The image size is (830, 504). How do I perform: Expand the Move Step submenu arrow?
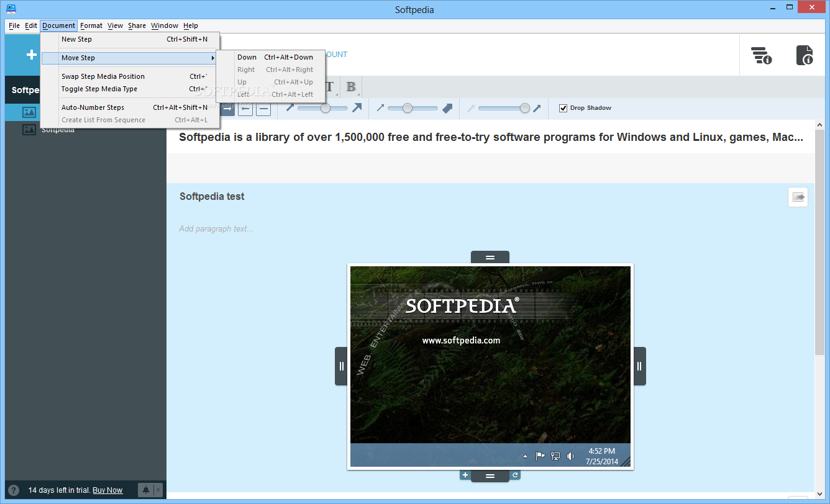coord(213,58)
